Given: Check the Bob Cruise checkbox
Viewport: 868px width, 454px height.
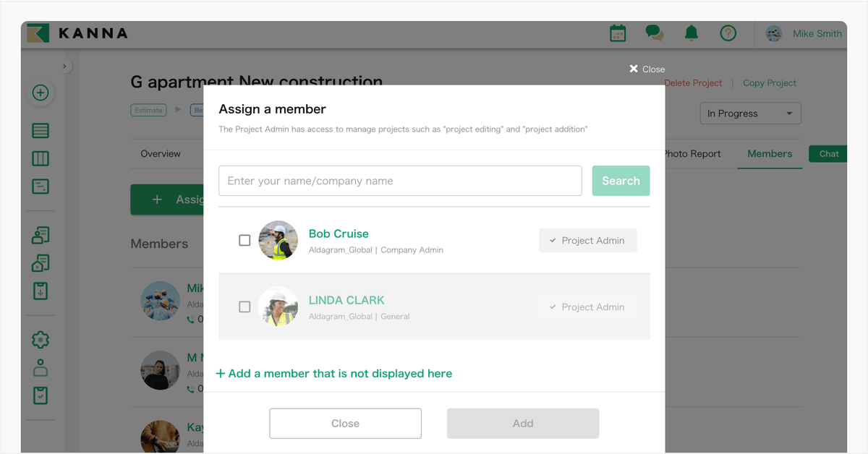Looking at the screenshot, I should tap(244, 240).
